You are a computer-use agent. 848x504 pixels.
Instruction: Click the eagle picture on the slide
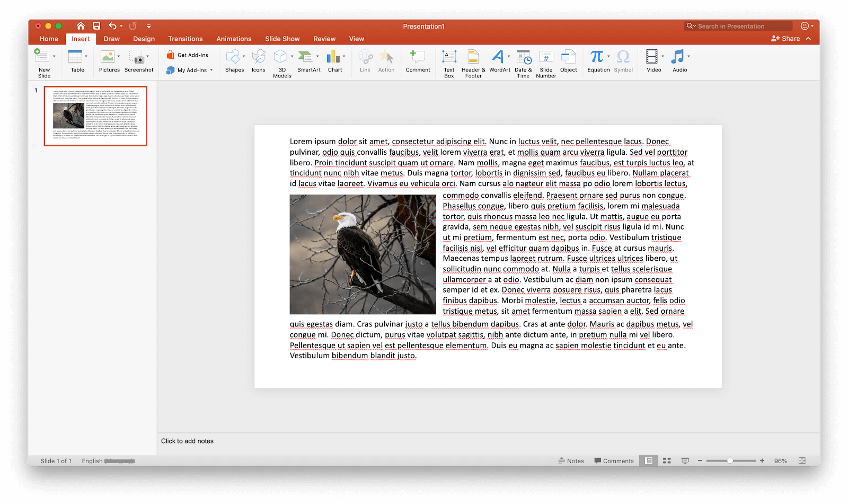click(x=363, y=254)
